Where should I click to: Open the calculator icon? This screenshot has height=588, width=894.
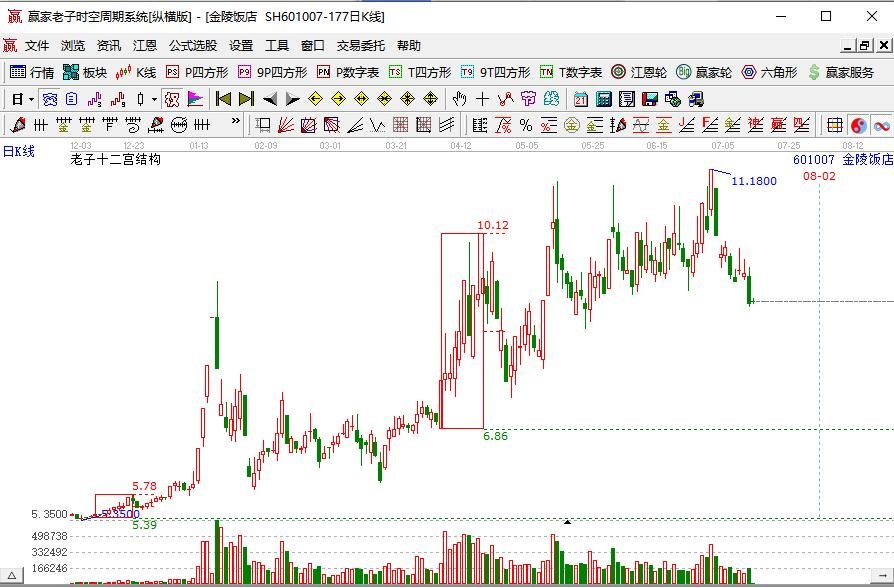[603, 99]
